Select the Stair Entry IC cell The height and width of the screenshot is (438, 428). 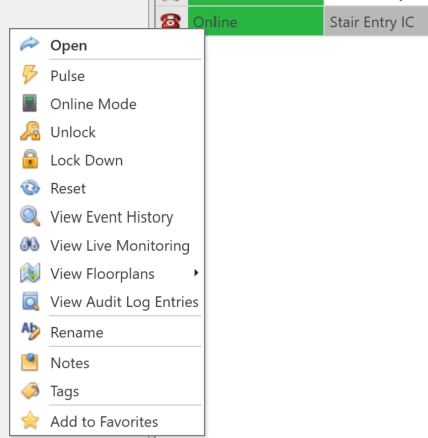tap(376, 22)
